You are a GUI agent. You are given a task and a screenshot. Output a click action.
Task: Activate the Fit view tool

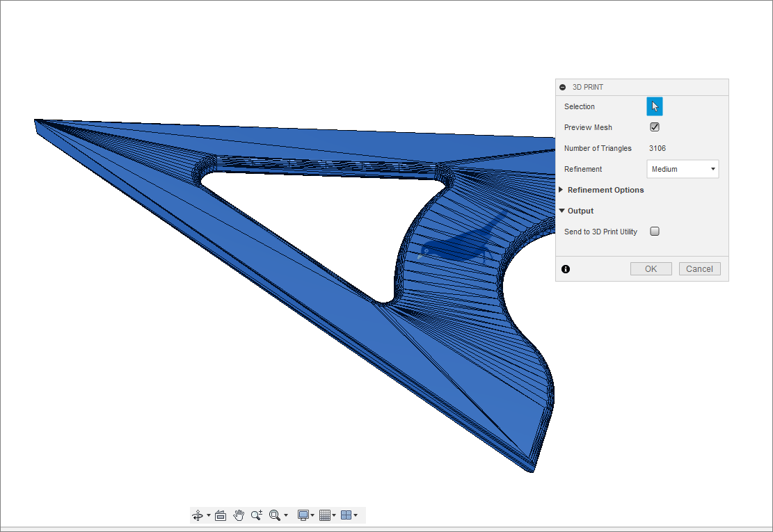(275, 515)
